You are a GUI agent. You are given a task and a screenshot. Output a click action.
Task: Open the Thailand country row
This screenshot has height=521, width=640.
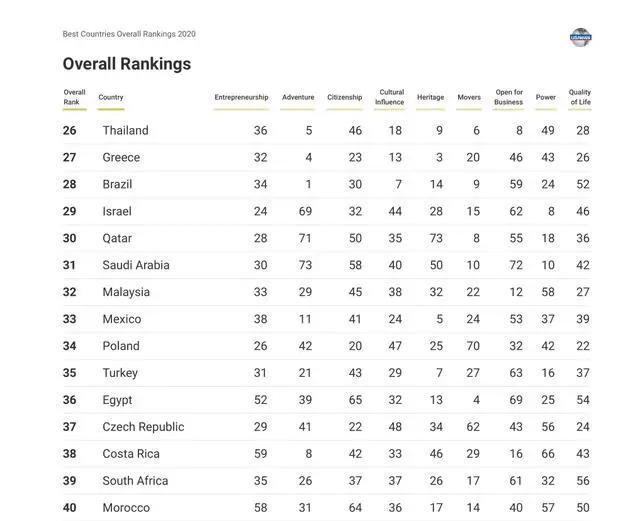[327, 130]
